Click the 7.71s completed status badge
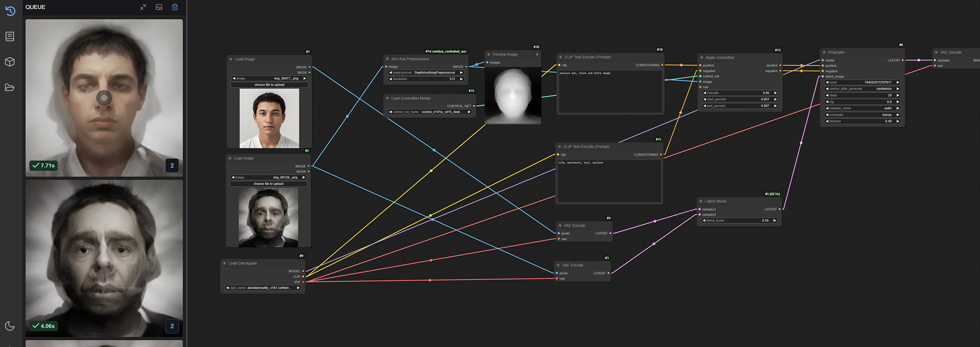980x347 pixels. pyautogui.click(x=43, y=166)
